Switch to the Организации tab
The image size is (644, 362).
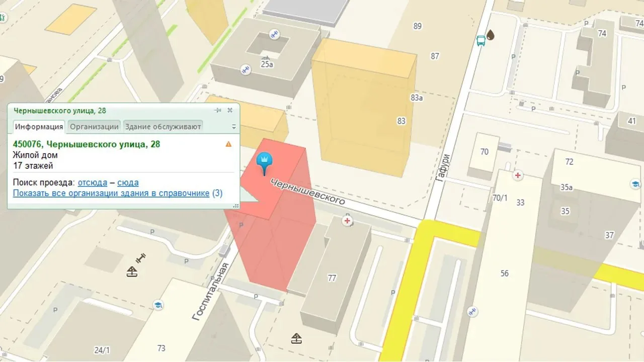tap(94, 126)
